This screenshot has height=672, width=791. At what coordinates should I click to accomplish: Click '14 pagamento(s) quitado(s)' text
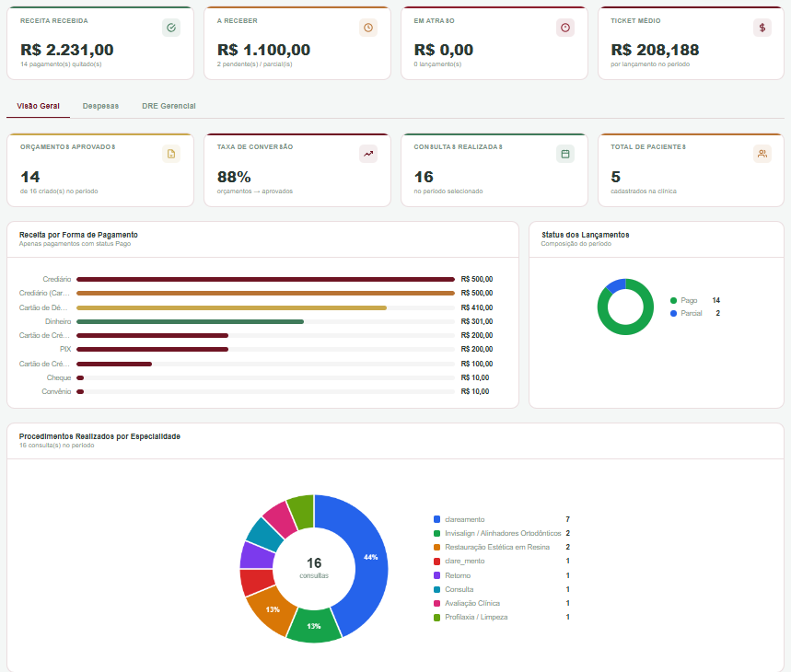click(x=61, y=64)
